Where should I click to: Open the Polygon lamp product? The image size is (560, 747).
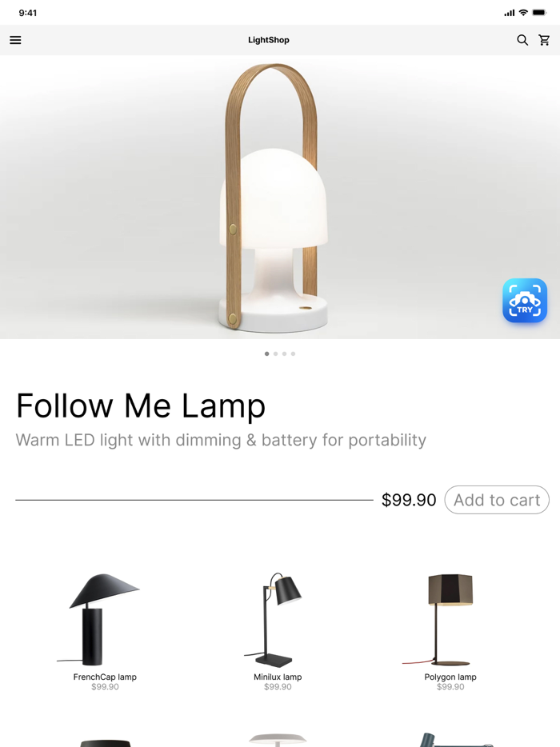450,631
